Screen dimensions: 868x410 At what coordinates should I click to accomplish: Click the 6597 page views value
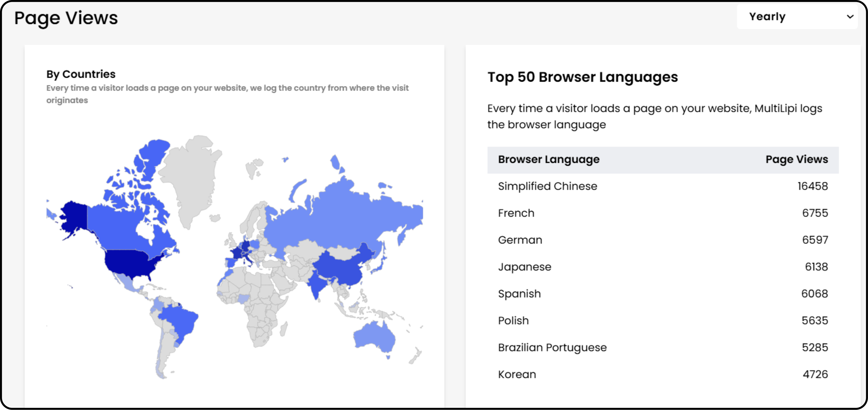click(x=815, y=240)
